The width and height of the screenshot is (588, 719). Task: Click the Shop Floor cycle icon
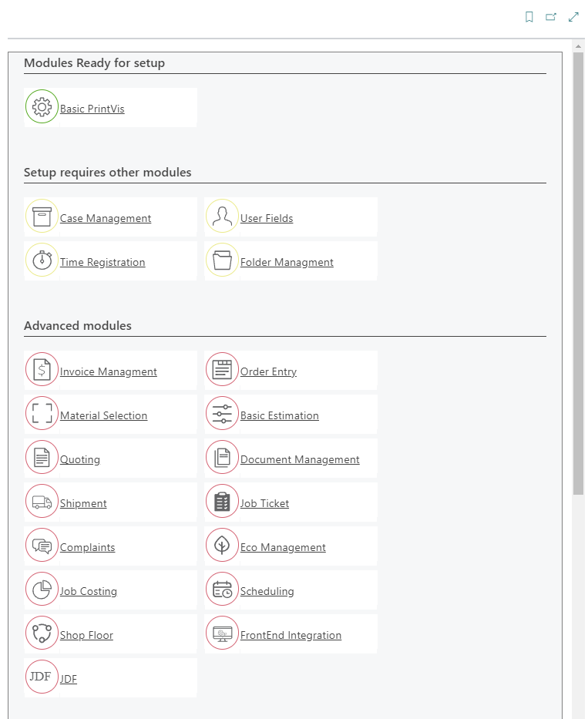(x=42, y=633)
